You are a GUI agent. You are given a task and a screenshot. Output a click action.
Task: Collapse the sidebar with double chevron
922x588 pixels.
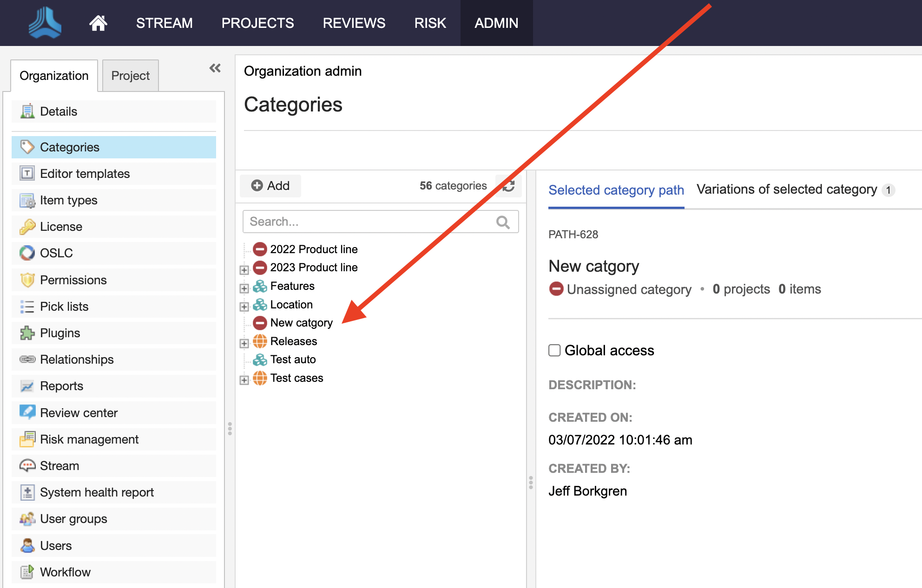pyautogui.click(x=215, y=68)
